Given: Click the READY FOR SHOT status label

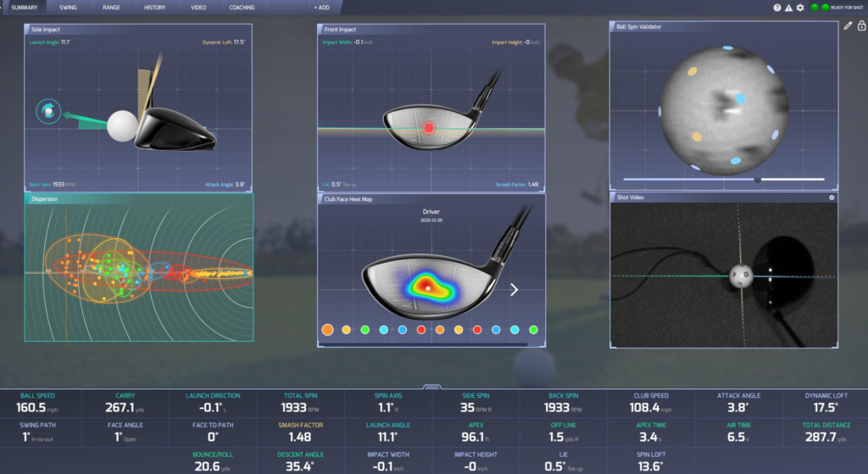Looking at the screenshot, I should [847, 8].
